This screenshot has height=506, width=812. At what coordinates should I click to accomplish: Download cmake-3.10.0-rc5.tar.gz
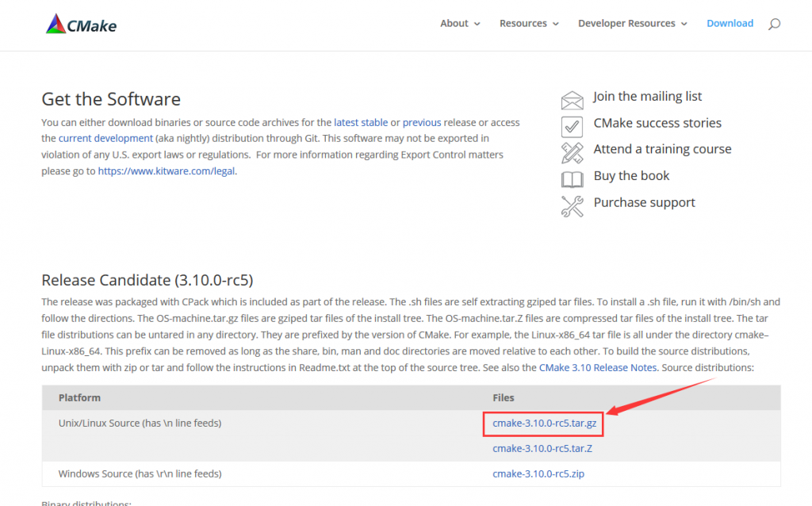click(x=544, y=424)
